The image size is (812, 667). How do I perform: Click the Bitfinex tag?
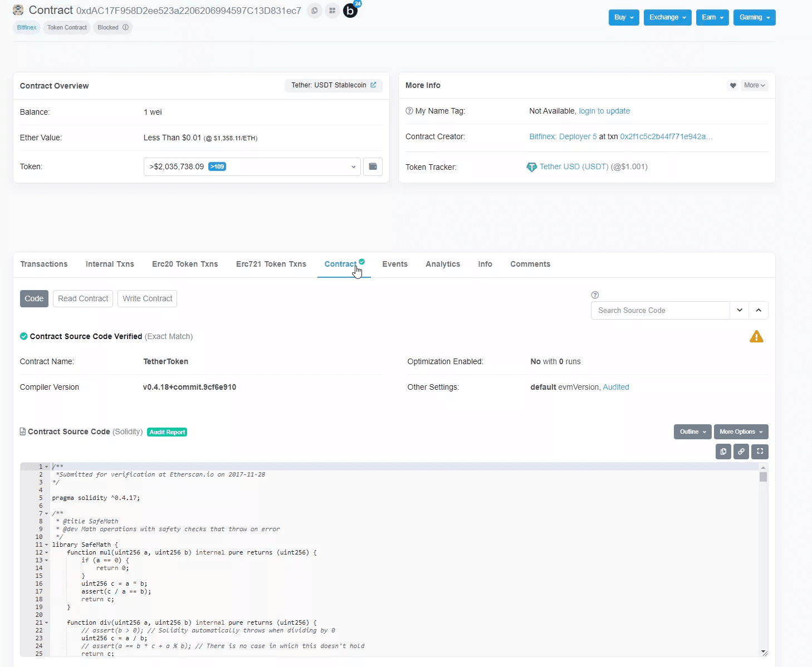27,27
